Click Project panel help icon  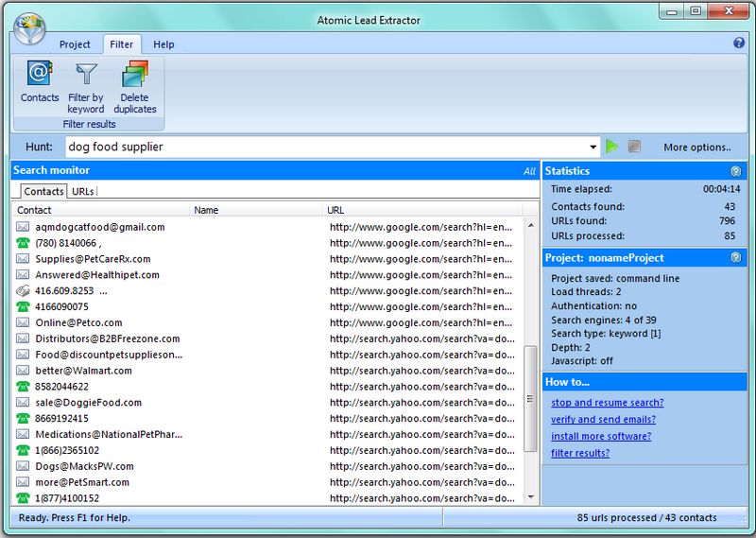pyautogui.click(x=736, y=258)
